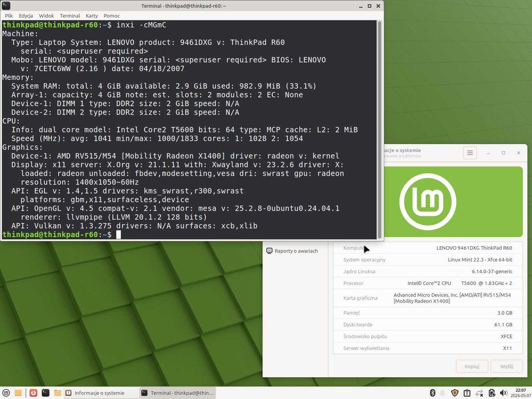Switch to Informacje o systemie taskbar button
Image resolution: width=532 pixels, height=399 pixels.
click(101, 393)
